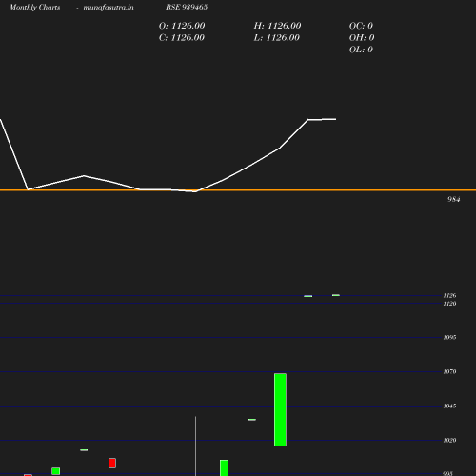Click the 1070 price axis label

(x=449, y=371)
